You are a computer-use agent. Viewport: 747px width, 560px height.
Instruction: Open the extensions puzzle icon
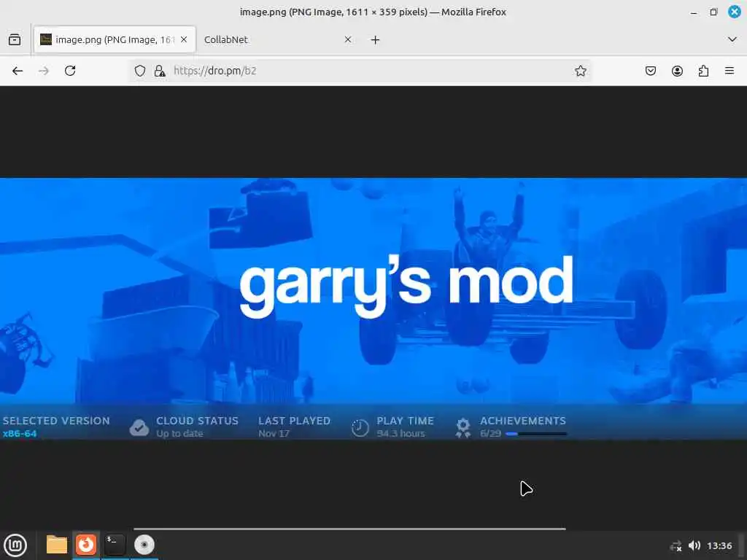[x=703, y=71]
